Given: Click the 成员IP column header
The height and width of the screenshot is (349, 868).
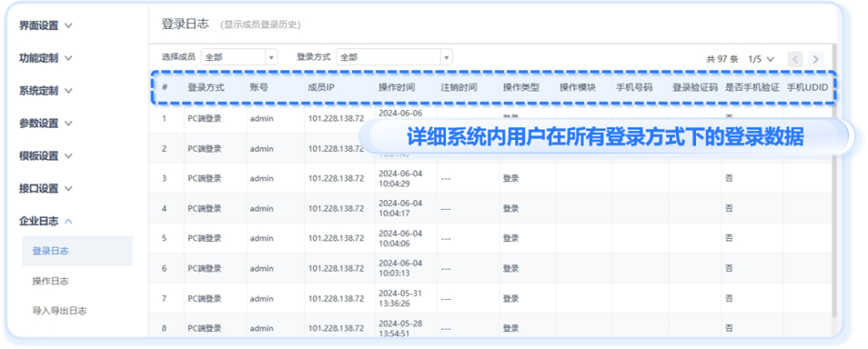Looking at the screenshot, I should pos(321,87).
